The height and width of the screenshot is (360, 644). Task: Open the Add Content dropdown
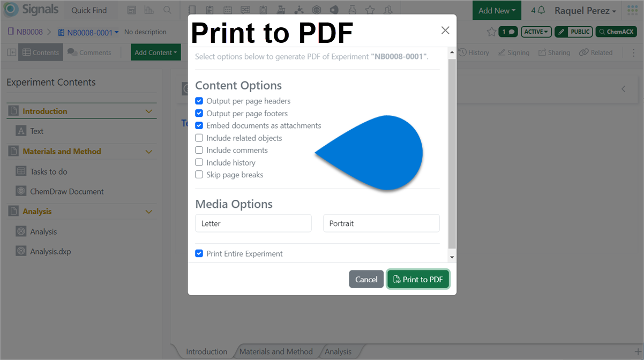coord(155,52)
